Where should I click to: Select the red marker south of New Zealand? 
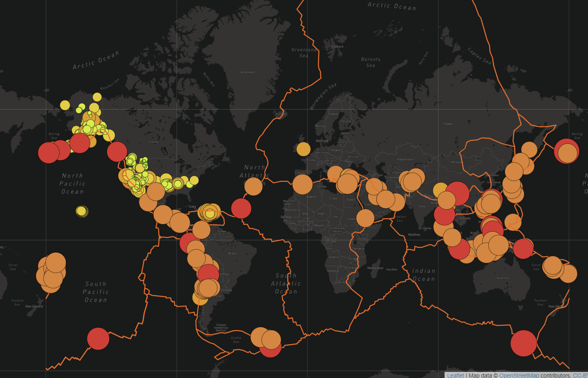98,339
